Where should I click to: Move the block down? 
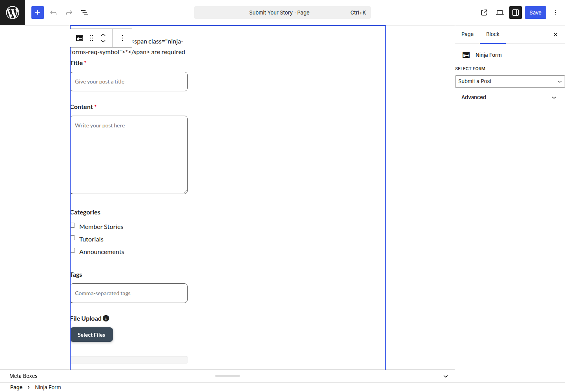pos(103,41)
